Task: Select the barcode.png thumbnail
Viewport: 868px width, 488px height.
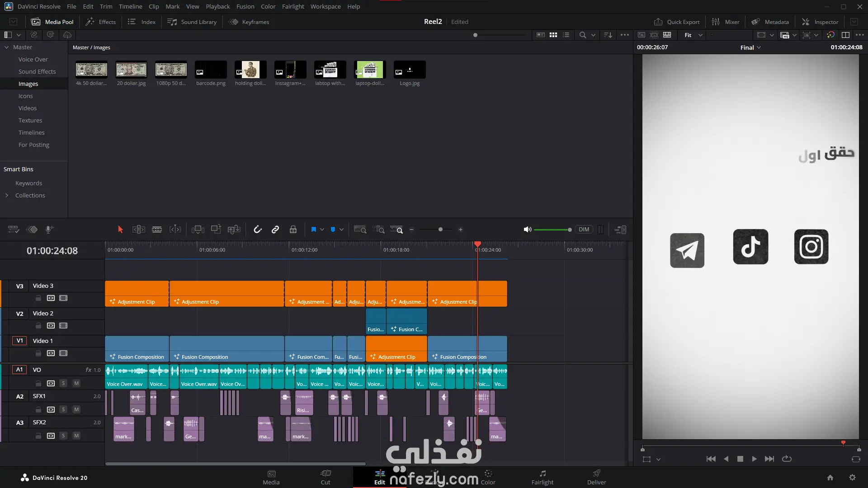Action: click(211, 70)
